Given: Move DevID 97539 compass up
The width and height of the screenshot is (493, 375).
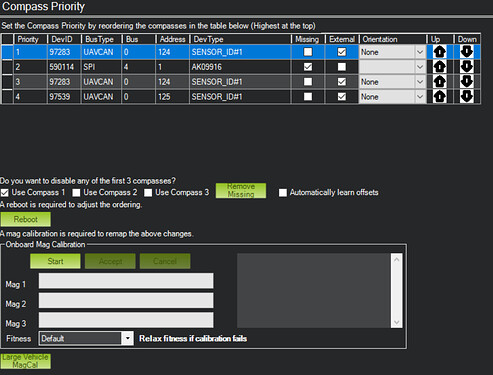Looking at the screenshot, I should 440,97.
